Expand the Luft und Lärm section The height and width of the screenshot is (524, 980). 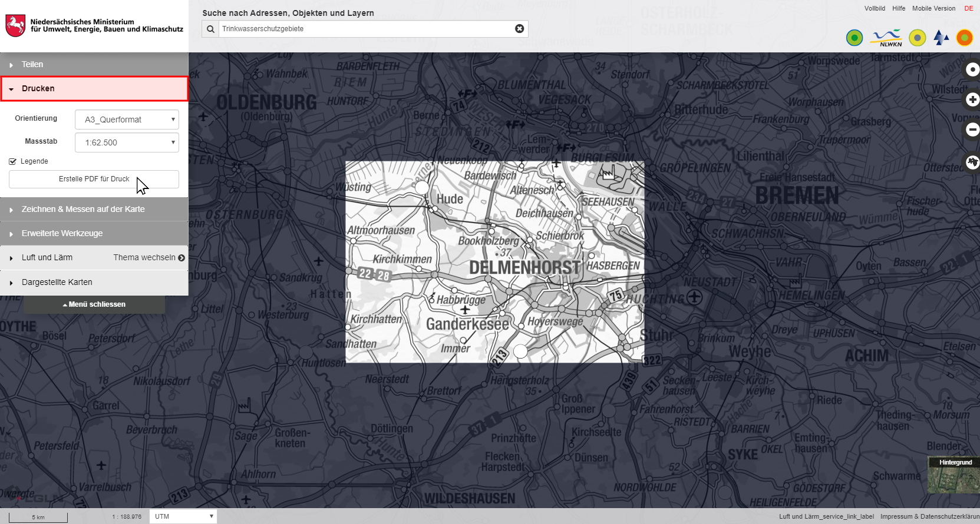coord(47,257)
